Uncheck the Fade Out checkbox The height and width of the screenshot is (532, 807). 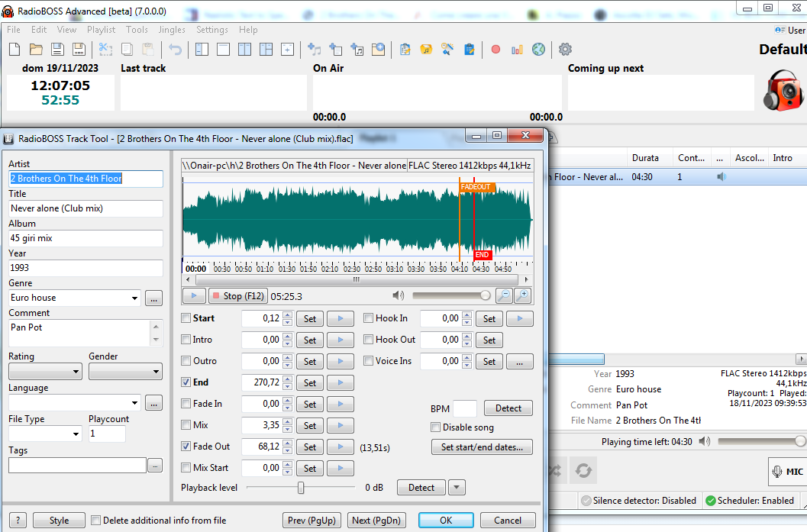tap(186, 447)
